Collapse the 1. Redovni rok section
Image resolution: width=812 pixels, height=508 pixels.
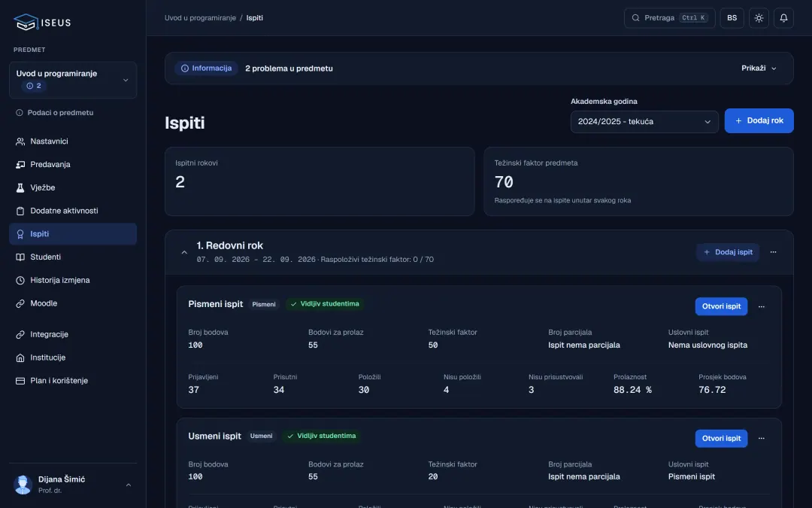pyautogui.click(x=184, y=252)
